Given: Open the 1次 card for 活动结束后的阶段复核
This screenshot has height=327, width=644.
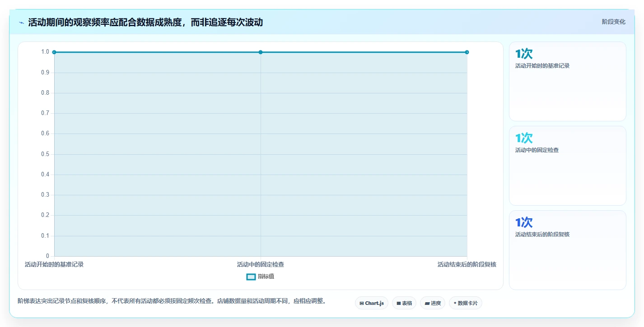Looking at the screenshot, I should 568,250.
